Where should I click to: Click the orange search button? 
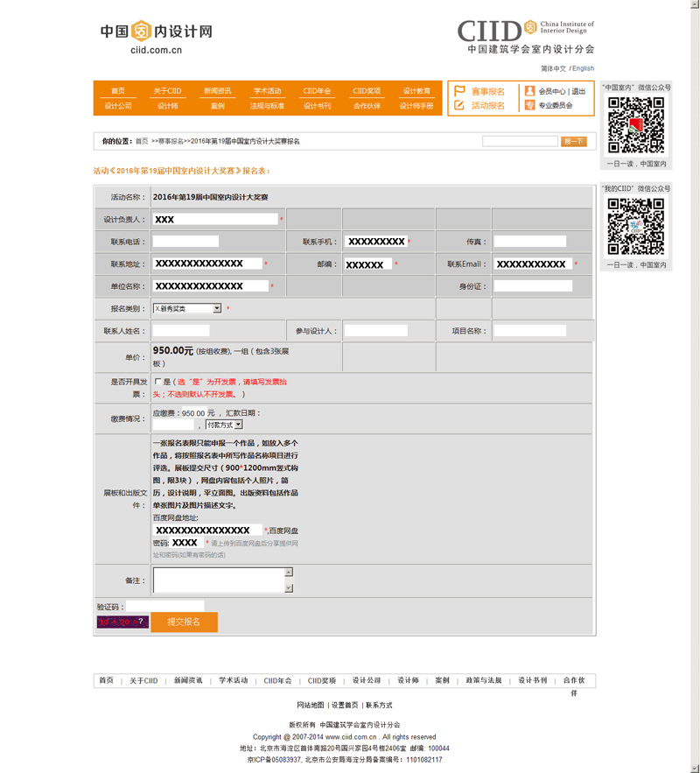tap(573, 141)
